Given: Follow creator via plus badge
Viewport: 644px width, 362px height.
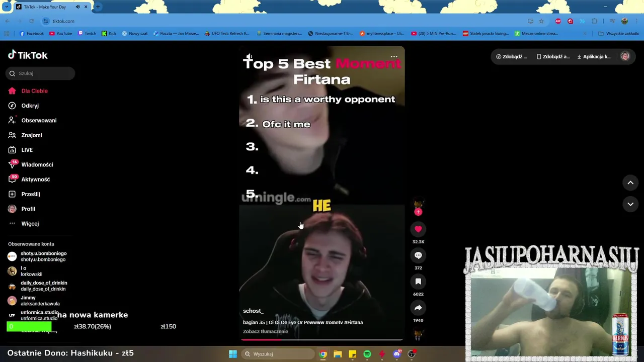Looking at the screenshot, I should pyautogui.click(x=418, y=212).
